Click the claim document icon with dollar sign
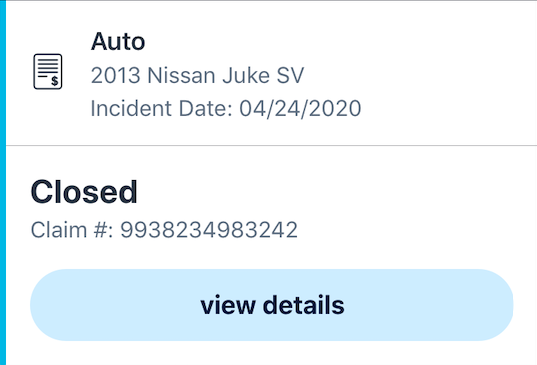The width and height of the screenshot is (537, 365). 48,72
